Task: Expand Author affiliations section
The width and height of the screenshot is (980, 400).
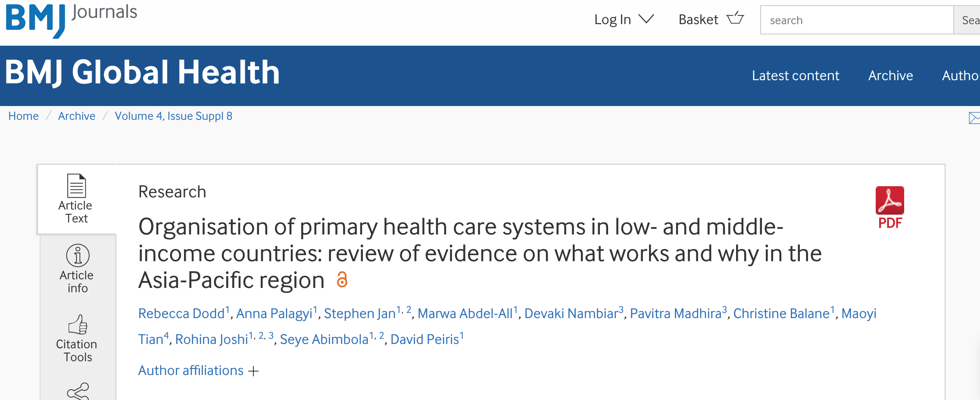Action: [191, 371]
